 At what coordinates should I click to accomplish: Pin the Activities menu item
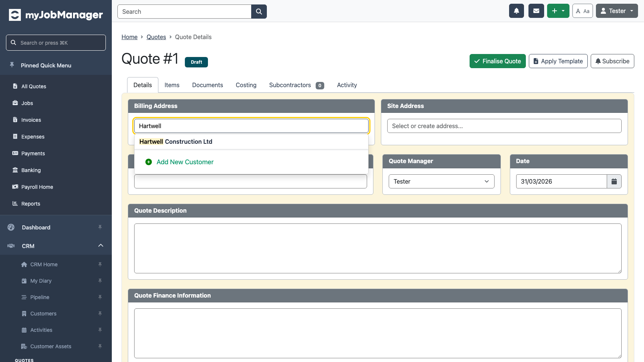point(100,330)
